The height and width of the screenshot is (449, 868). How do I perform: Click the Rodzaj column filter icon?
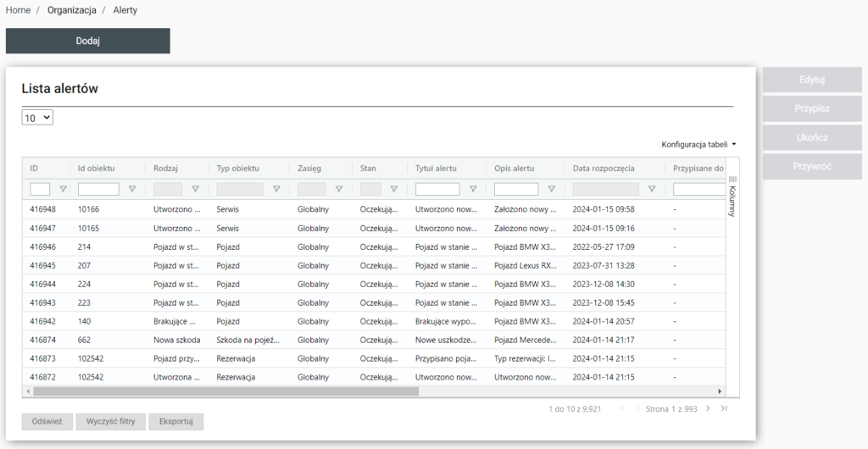(x=195, y=190)
